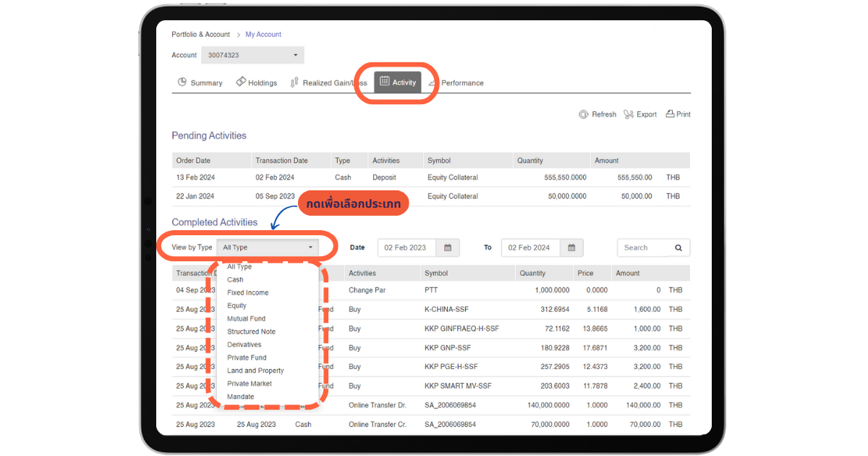Click the Print icon
The image size is (868, 456).
coord(670,114)
